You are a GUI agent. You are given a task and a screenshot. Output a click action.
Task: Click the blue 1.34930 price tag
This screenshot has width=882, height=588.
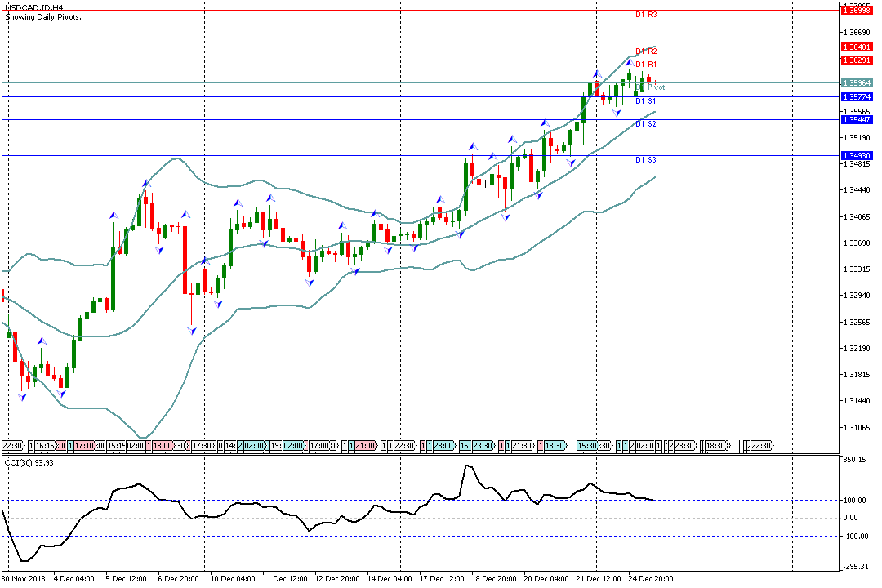[856, 155]
